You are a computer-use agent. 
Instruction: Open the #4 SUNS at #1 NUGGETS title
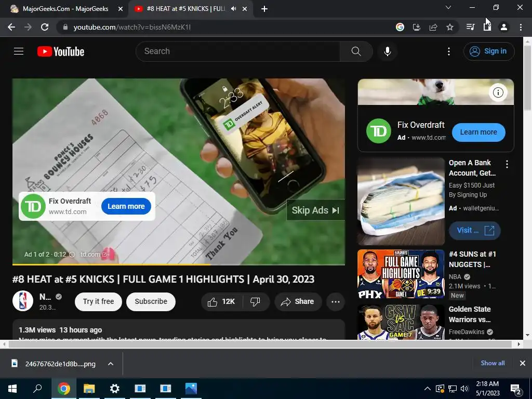tap(472, 259)
